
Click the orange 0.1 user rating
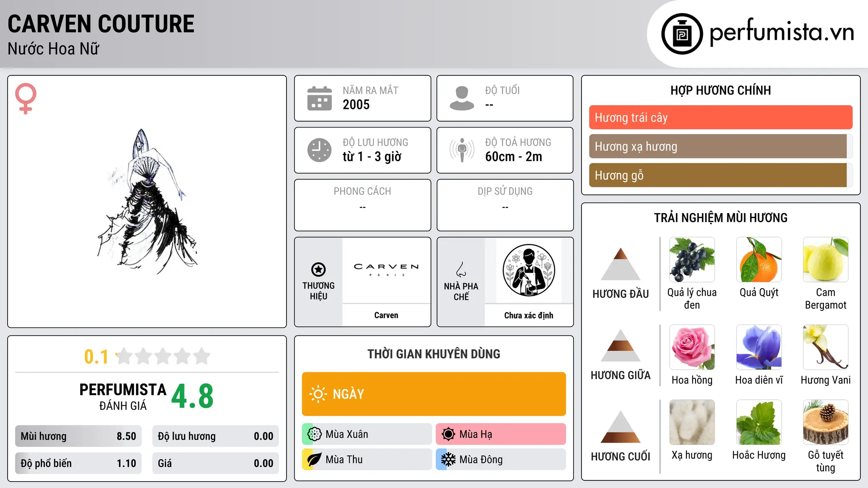(x=96, y=357)
